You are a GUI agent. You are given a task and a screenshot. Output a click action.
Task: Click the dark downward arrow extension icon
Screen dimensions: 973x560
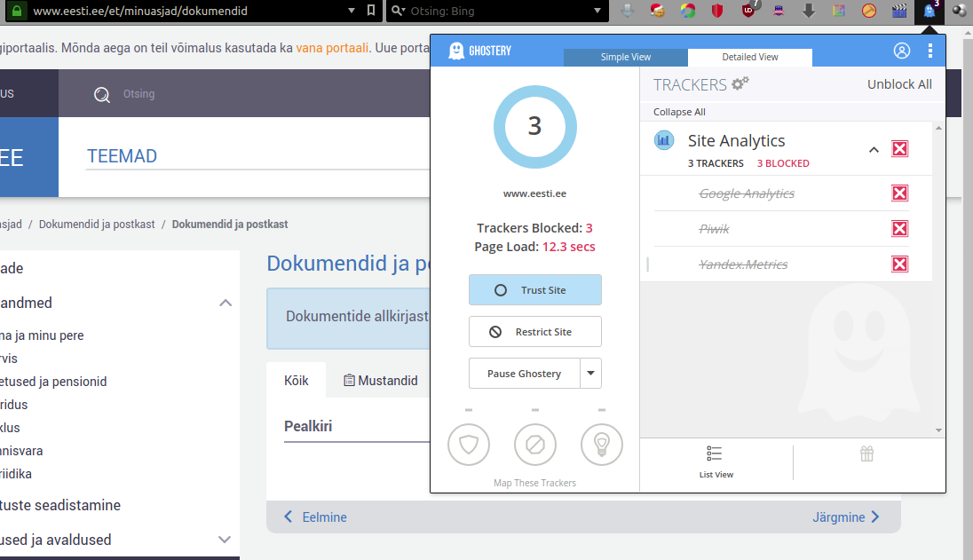809,11
